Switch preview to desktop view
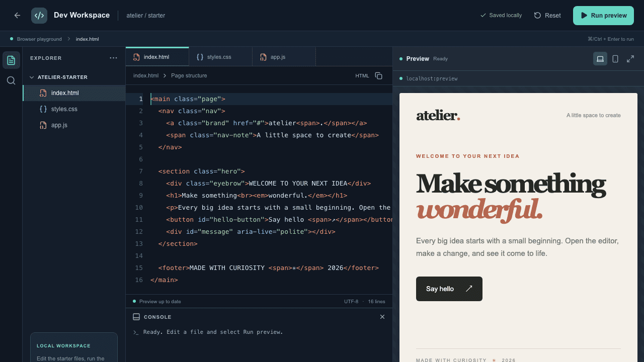Viewport: 644px width, 362px height. click(600, 59)
